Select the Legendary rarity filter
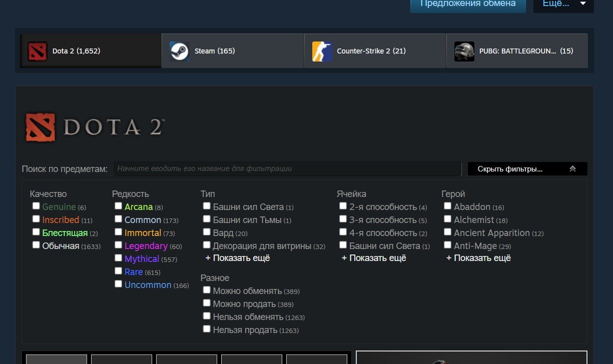Viewport: 613px width, 364px height. [118, 245]
